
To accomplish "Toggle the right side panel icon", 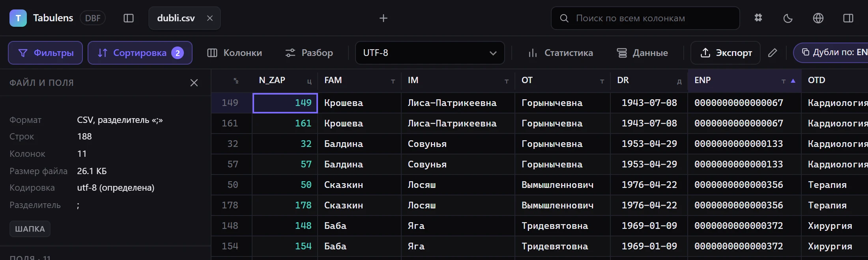I will 848,18.
